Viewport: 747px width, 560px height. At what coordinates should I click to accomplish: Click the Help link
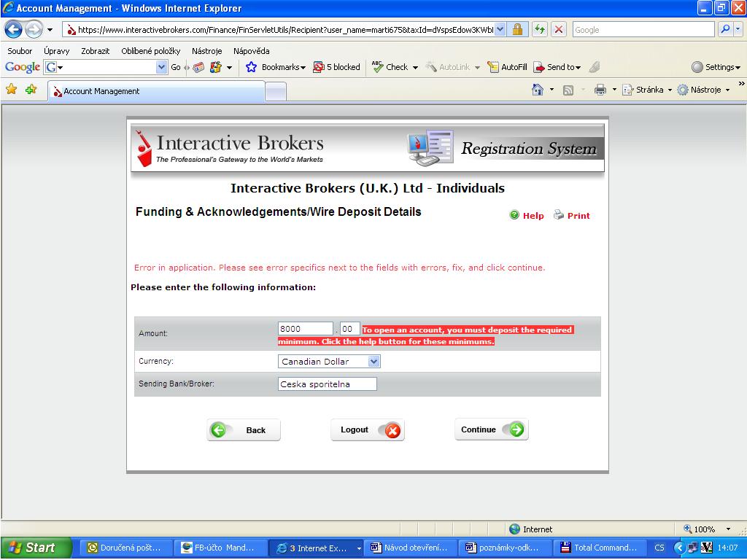tap(527, 215)
